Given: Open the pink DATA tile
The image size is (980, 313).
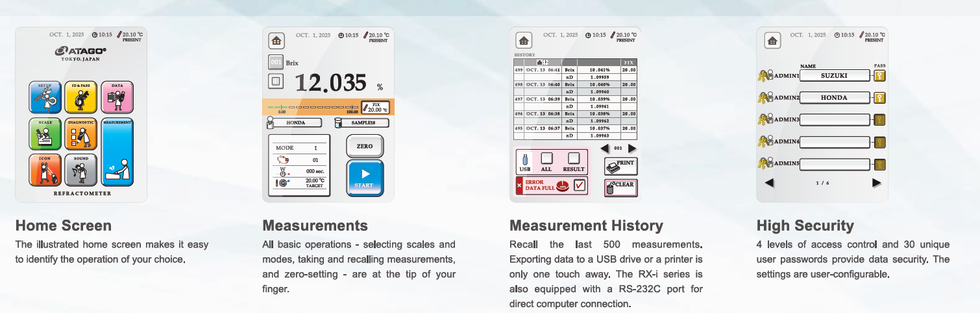Looking at the screenshot, I should coord(117,98).
